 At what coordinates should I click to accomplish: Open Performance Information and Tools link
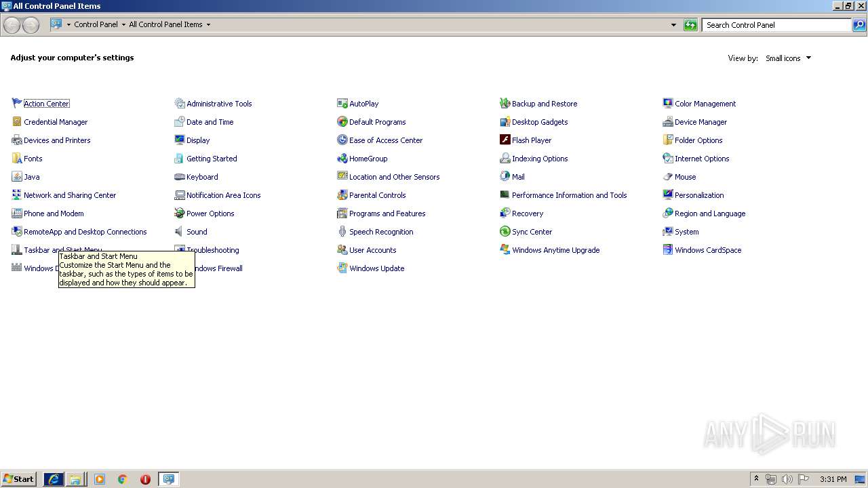[x=569, y=195]
